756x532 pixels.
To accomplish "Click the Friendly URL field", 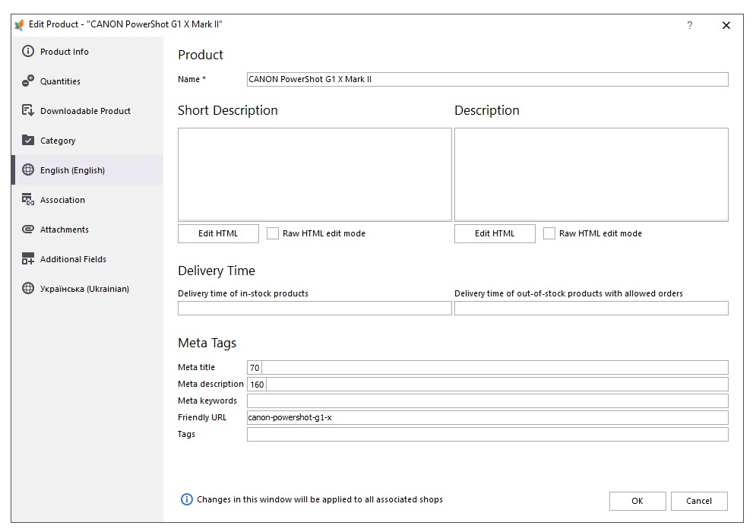I will tap(488, 418).
